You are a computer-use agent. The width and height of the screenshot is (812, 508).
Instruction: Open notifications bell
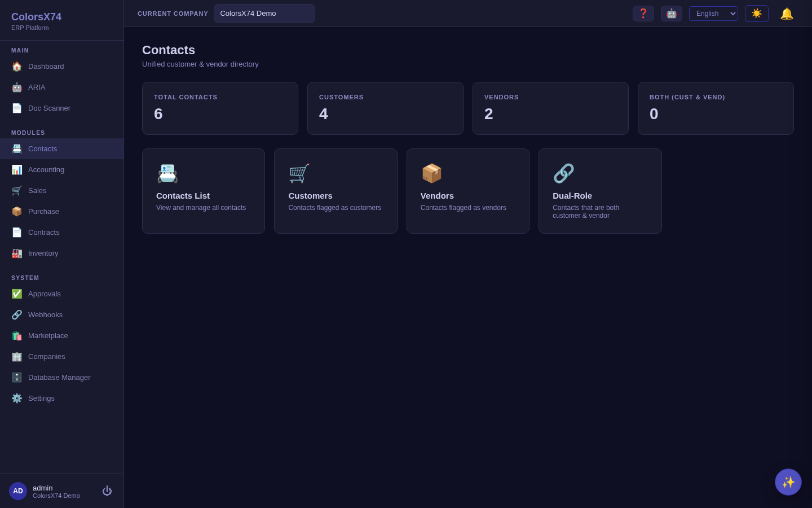point(787,14)
